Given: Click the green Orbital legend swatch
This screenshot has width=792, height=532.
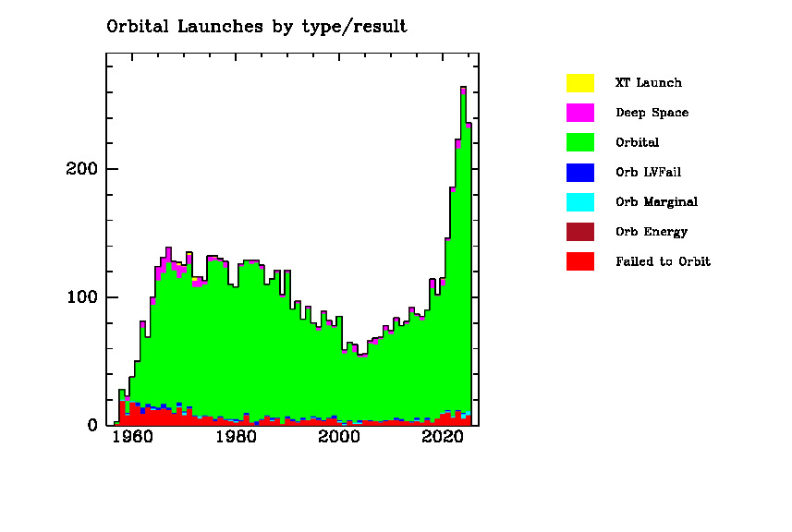Looking at the screenshot, I should (579, 142).
